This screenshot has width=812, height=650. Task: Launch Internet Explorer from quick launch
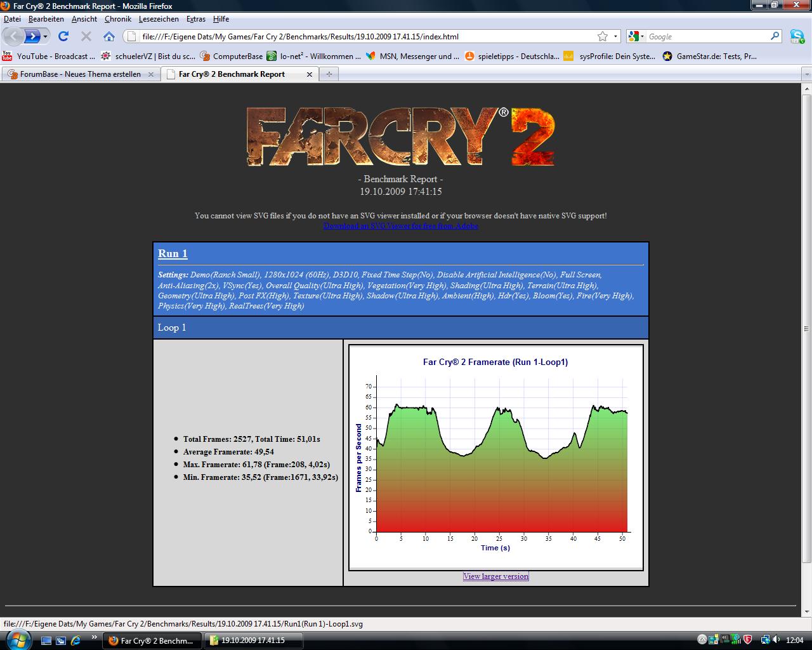75,640
